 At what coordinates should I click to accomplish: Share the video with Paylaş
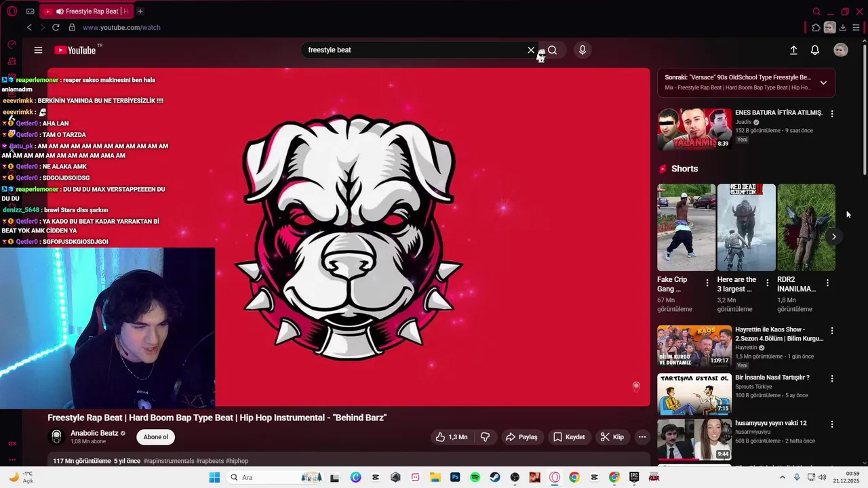pos(521,437)
